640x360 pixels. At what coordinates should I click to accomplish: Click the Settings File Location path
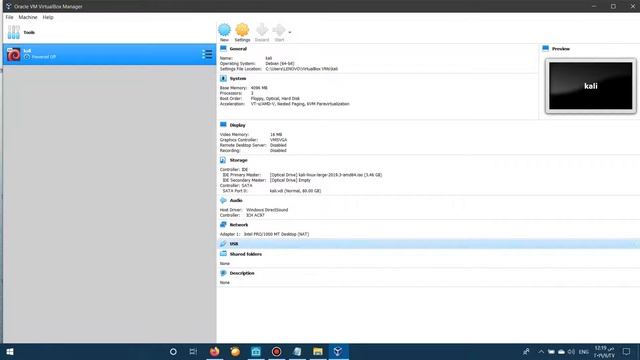302,69
